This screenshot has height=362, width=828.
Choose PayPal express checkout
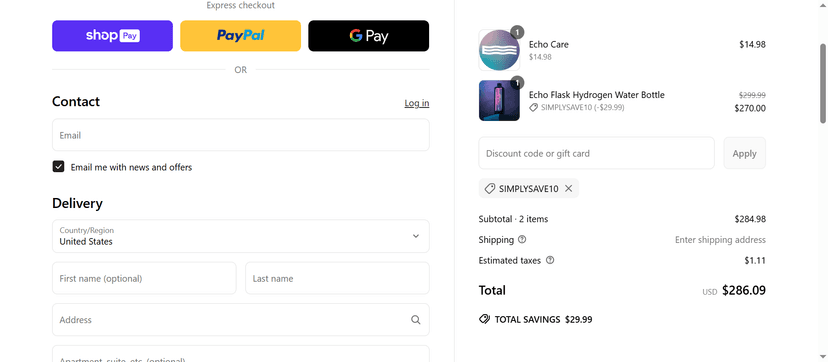(x=240, y=36)
